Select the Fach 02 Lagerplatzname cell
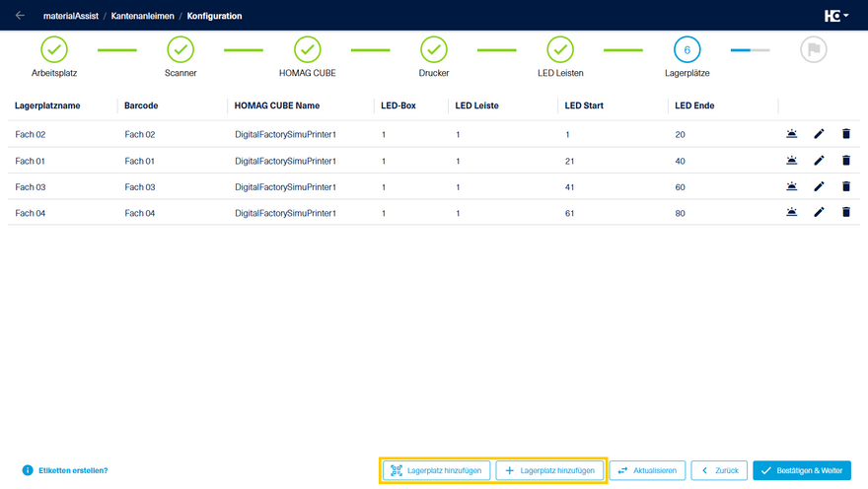Image resolution: width=868 pixels, height=489 pixels. pos(31,134)
